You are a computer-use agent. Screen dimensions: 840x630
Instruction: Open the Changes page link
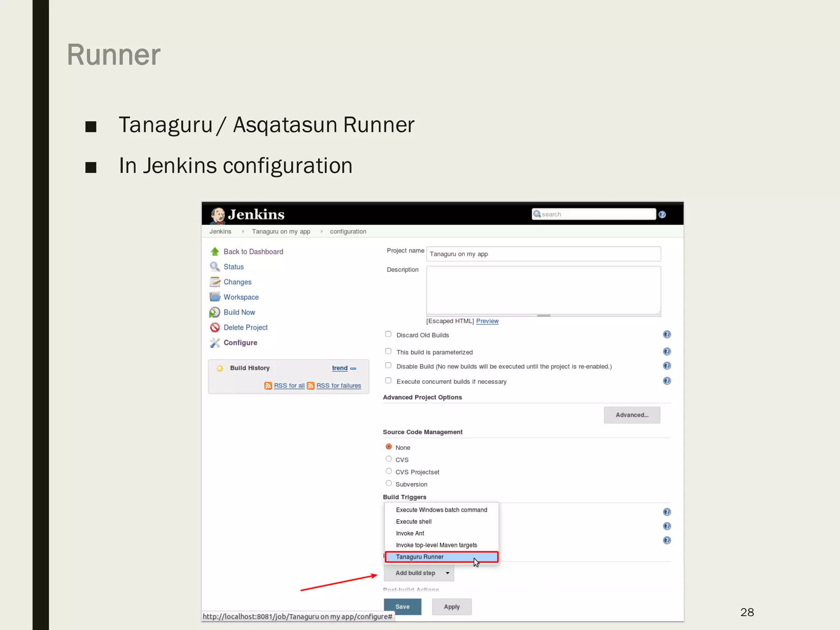click(237, 282)
